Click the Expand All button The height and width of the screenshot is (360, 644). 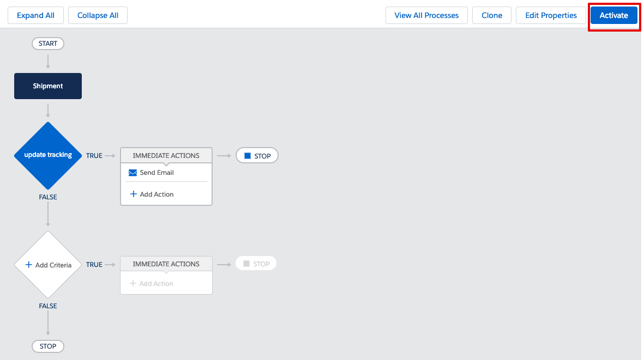(x=36, y=15)
